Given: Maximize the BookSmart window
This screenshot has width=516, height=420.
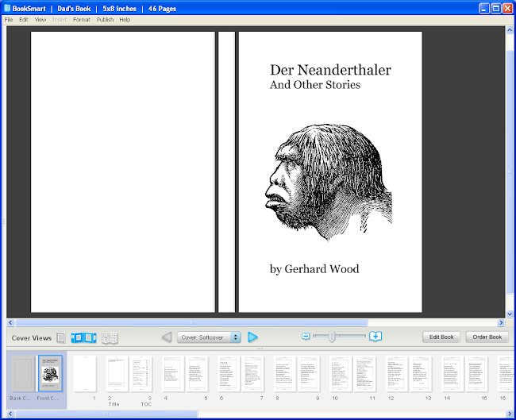Looking at the screenshot, I should point(496,8).
